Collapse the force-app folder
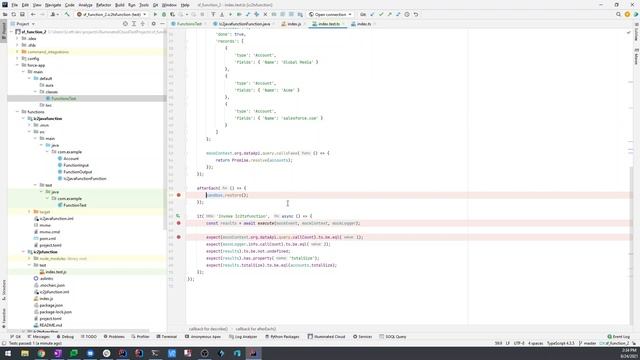 tap(17, 65)
